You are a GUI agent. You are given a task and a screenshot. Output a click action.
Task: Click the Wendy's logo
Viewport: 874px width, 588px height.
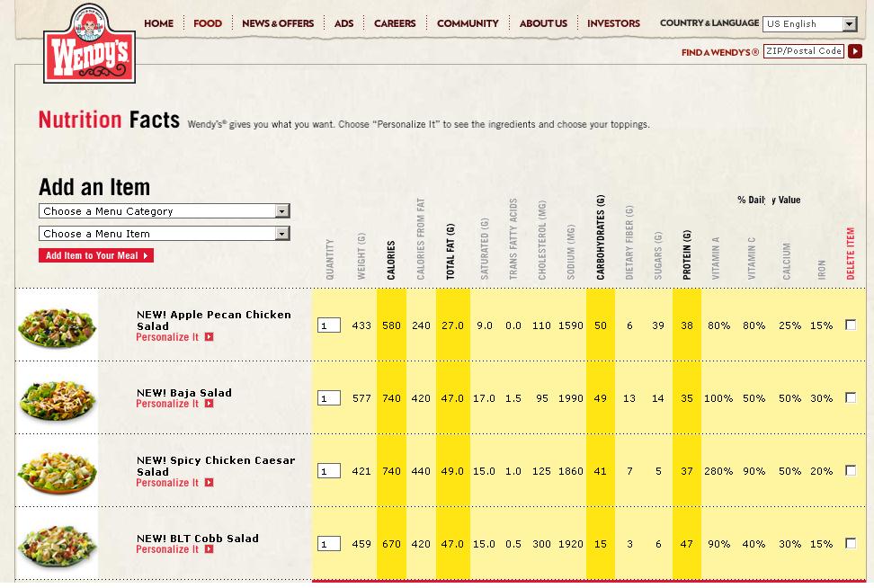click(x=89, y=43)
